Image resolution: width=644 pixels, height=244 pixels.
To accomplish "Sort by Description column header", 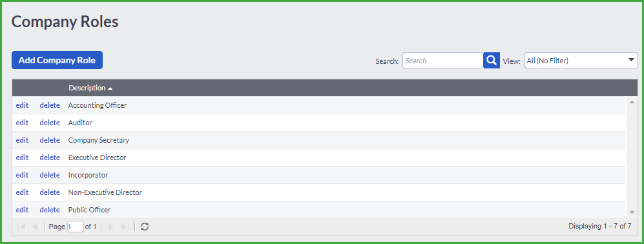I will [x=87, y=88].
